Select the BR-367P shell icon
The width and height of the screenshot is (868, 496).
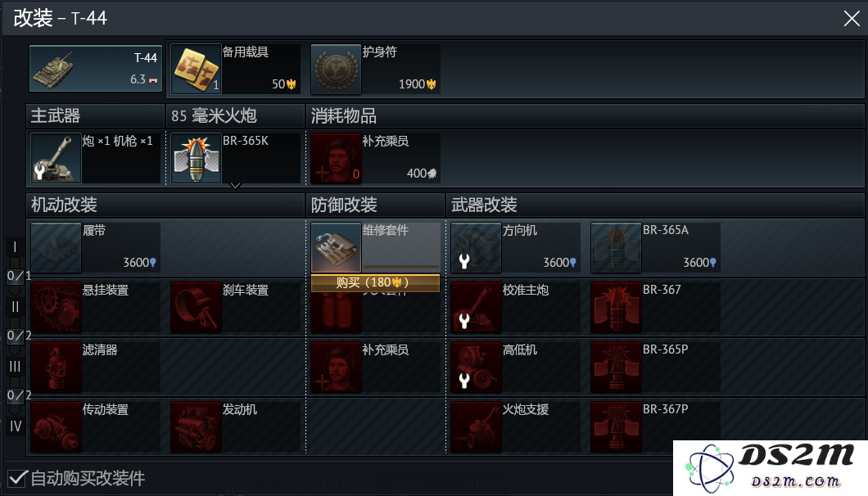tap(616, 427)
